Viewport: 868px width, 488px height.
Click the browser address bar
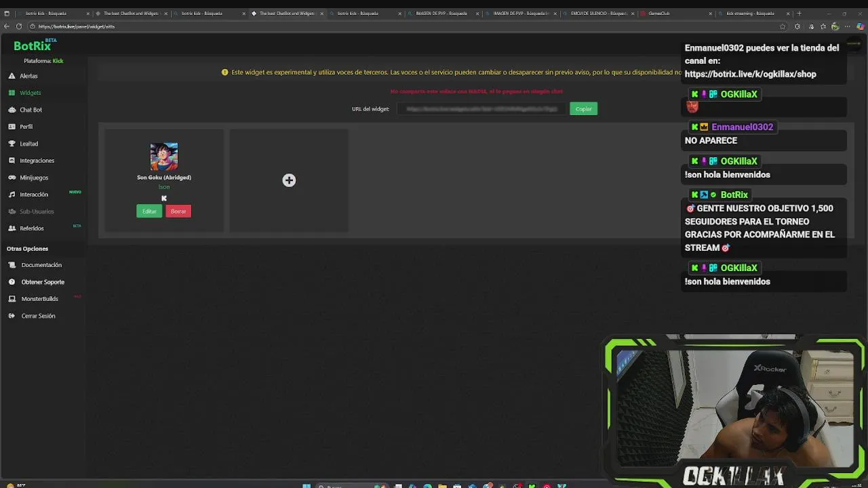coord(407,26)
